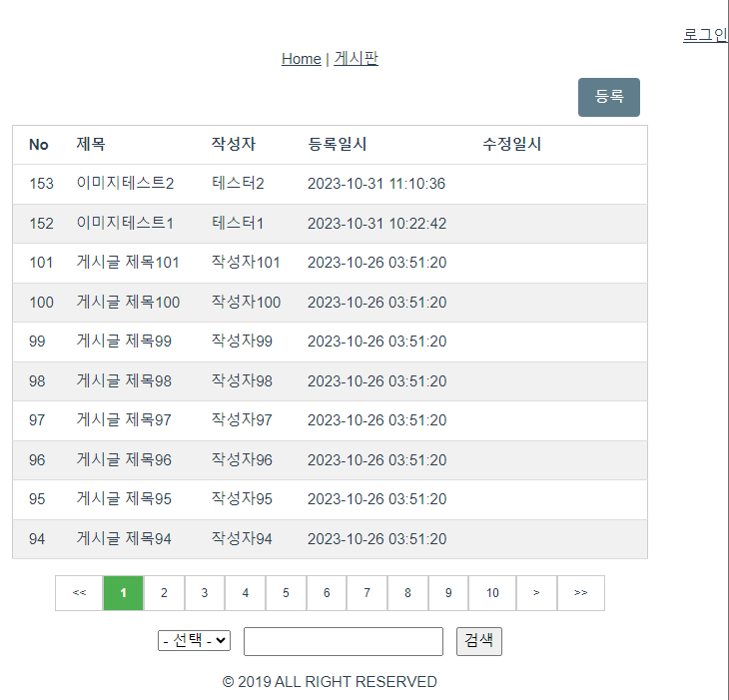
Task: Click row number 95
Action: [x=37, y=499]
